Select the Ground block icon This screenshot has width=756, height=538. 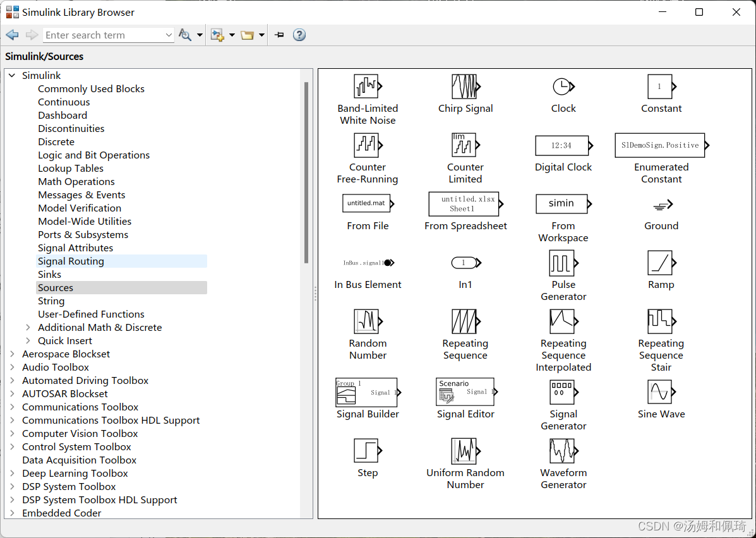pyautogui.click(x=663, y=205)
